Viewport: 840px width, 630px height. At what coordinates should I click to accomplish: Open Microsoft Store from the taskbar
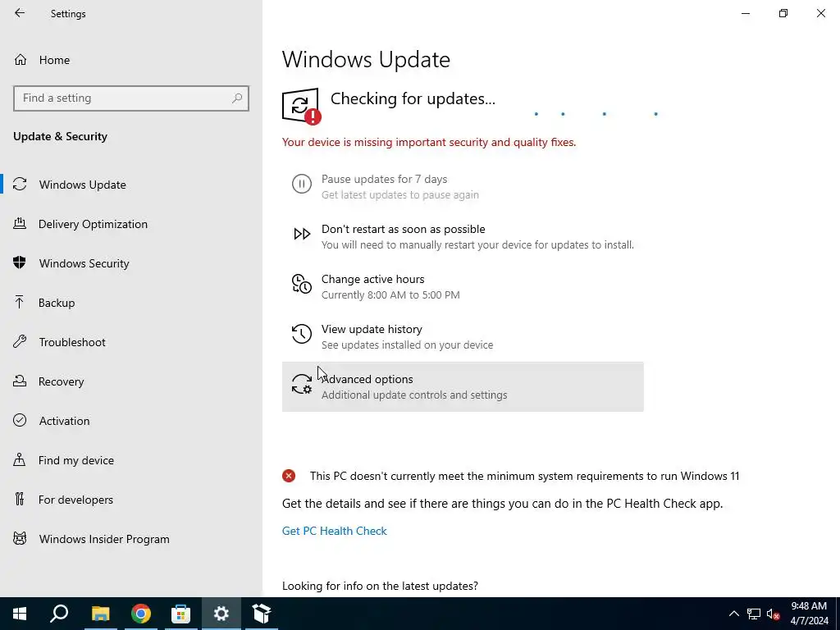[x=181, y=614]
